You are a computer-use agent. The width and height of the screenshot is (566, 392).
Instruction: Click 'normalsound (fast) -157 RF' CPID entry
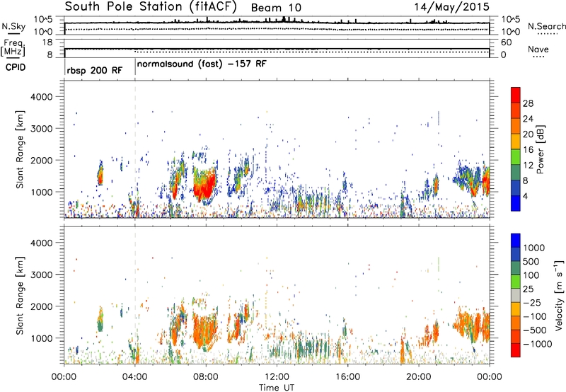tap(202, 64)
